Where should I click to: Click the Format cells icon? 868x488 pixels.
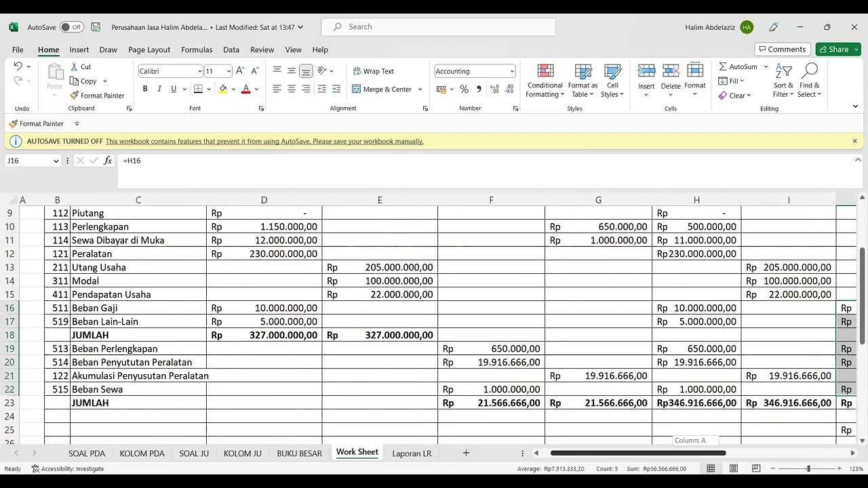[695, 70]
